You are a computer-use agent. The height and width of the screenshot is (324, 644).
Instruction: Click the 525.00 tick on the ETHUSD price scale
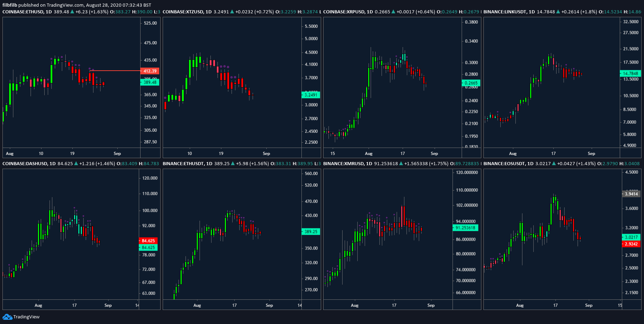coord(150,23)
